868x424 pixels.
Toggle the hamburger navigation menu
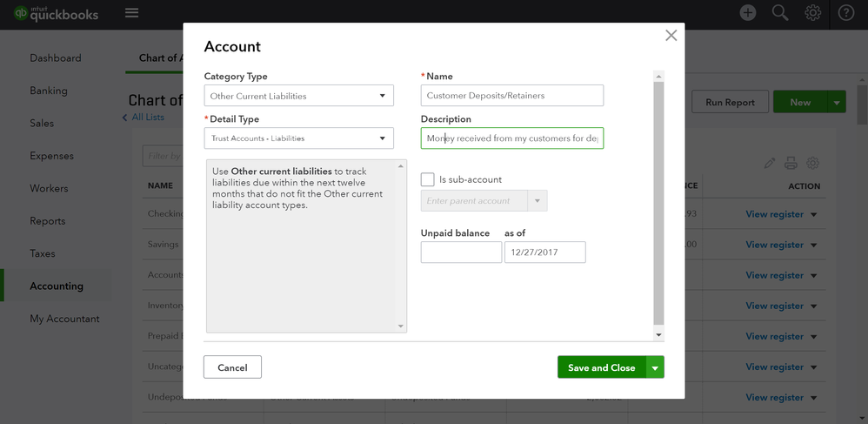coord(131,13)
